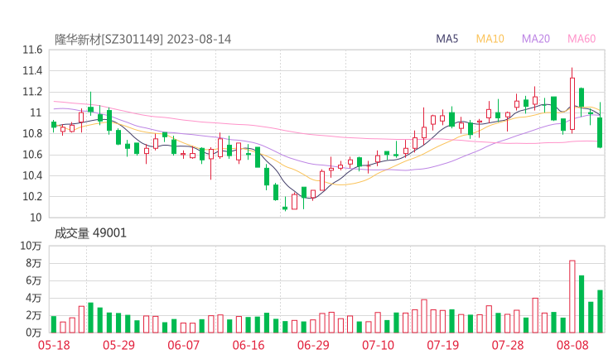Click the 06-29 date axis label
The width and height of the screenshot is (613, 364).
pyautogui.click(x=313, y=345)
